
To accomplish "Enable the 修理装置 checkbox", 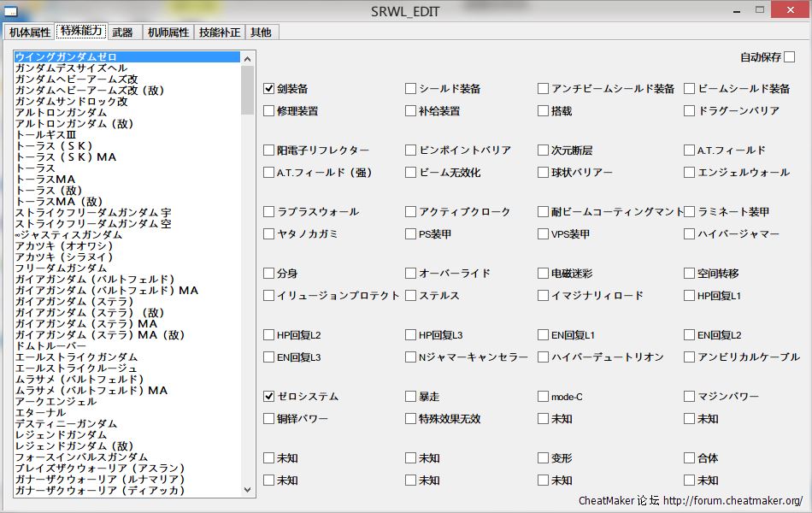I will click(269, 110).
